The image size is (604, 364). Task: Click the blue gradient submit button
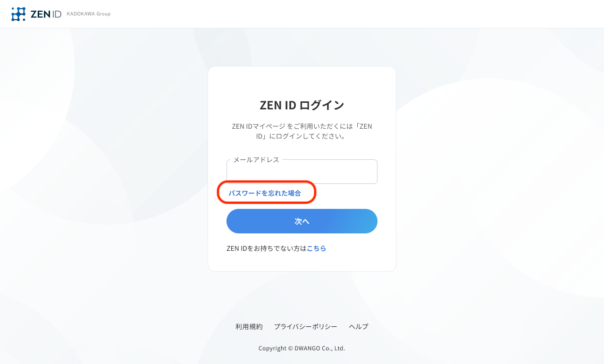(x=302, y=221)
